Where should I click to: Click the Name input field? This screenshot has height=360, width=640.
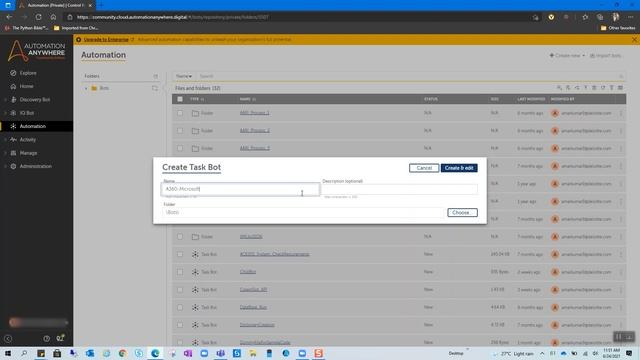click(240, 189)
